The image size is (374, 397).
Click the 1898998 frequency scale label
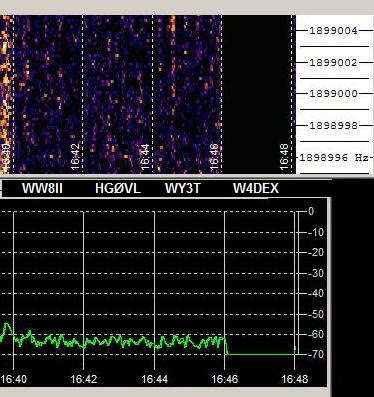click(x=333, y=126)
